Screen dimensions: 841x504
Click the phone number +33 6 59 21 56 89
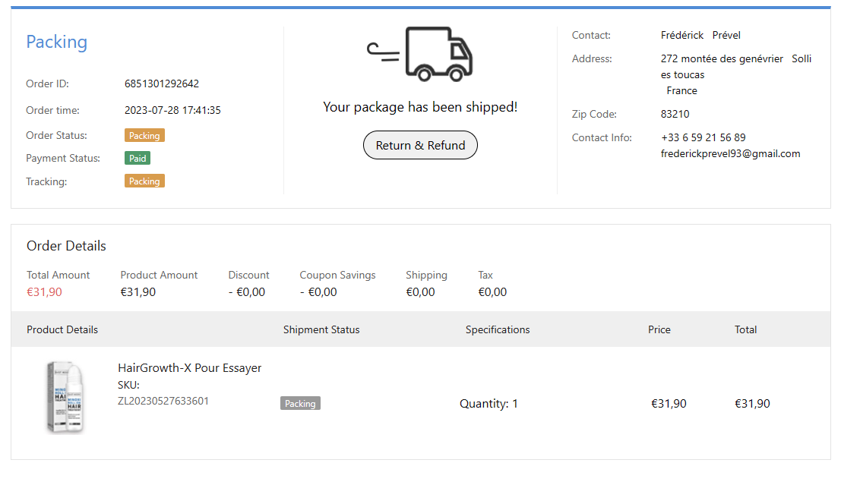703,137
